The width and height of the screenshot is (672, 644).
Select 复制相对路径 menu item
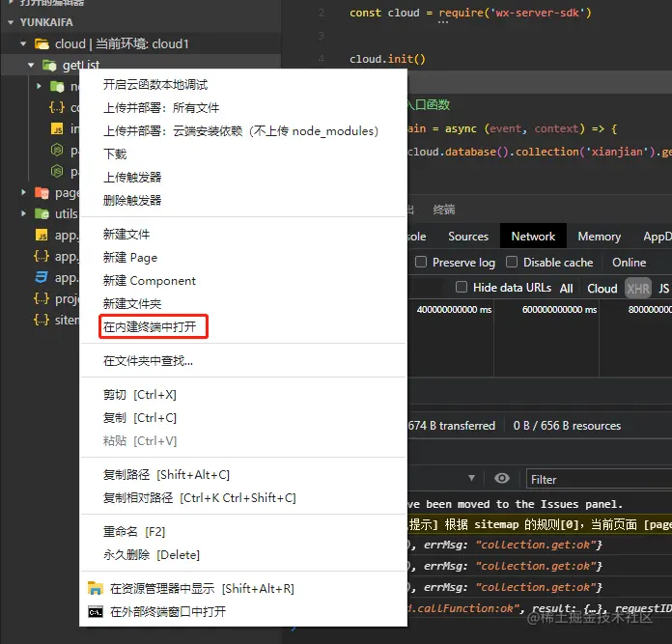coord(243,498)
